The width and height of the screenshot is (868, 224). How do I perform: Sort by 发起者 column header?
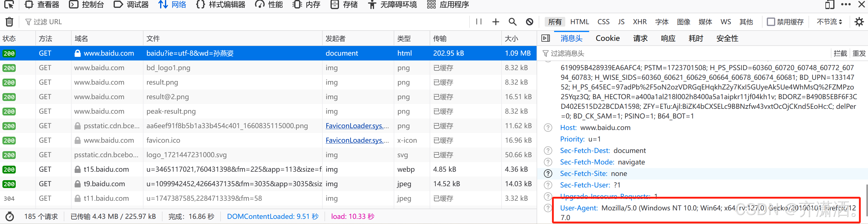click(358, 38)
